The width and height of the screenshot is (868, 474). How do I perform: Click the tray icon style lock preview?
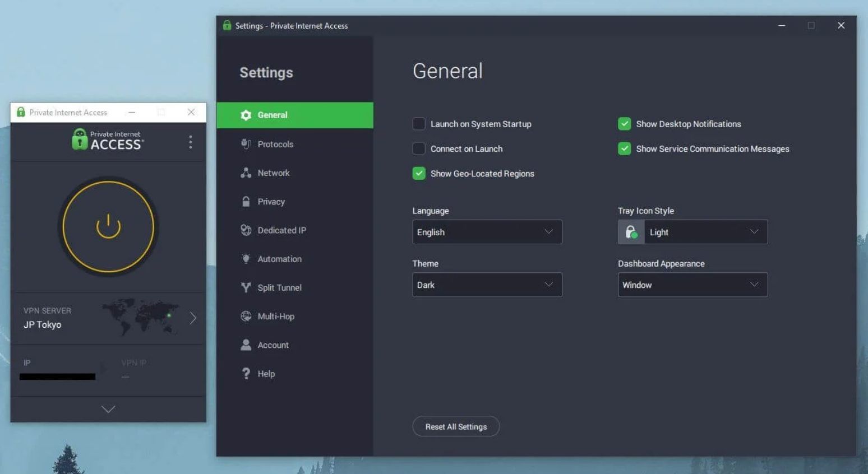coord(631,232)
